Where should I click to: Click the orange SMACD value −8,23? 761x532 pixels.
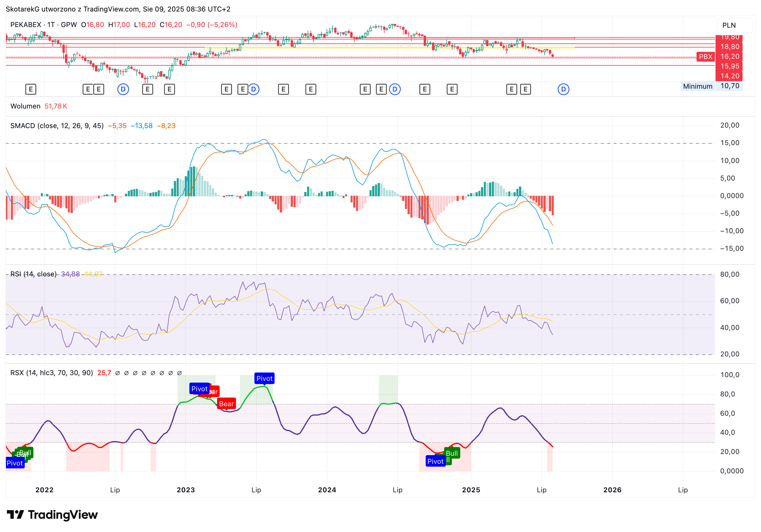tap(166, 126)
